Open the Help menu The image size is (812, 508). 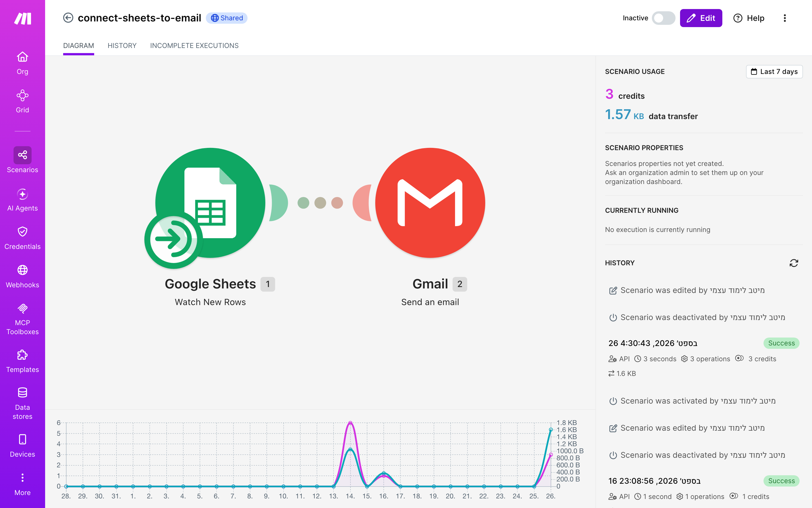click(749, 18)
